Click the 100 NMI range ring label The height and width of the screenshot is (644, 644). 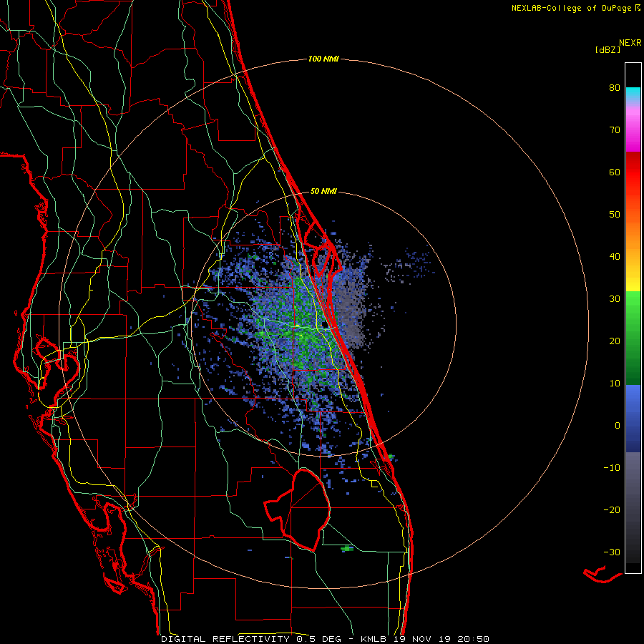323,59
